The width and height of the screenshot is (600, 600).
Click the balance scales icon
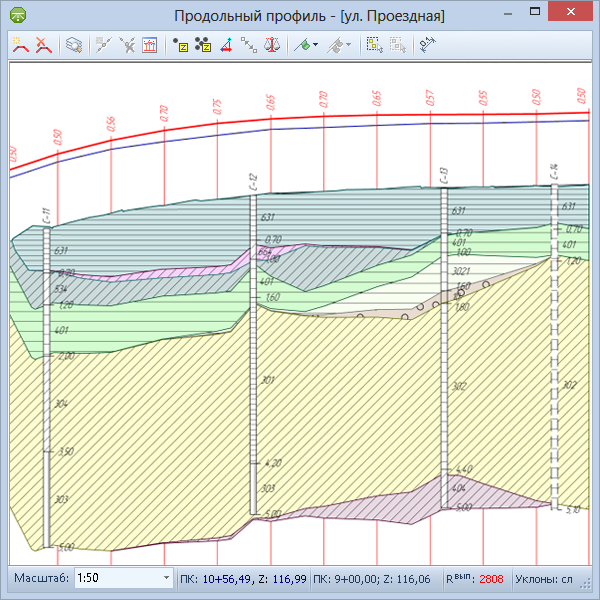tap(271, 45)
